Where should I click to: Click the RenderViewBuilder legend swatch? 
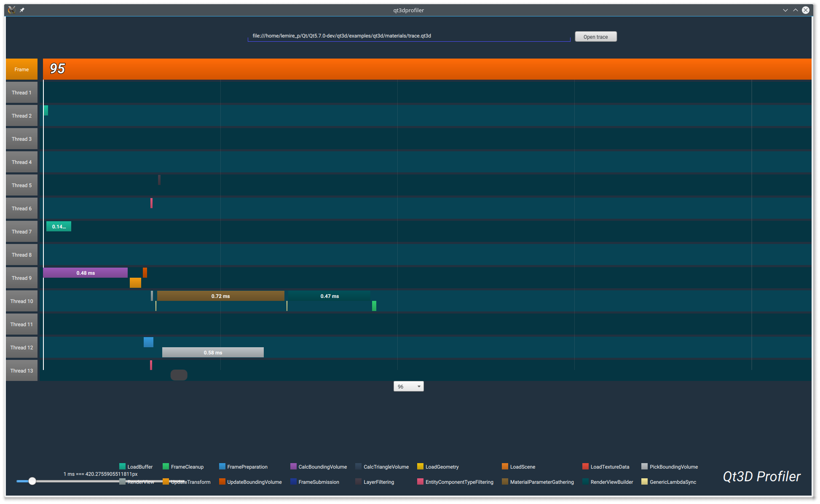(585, 481)
